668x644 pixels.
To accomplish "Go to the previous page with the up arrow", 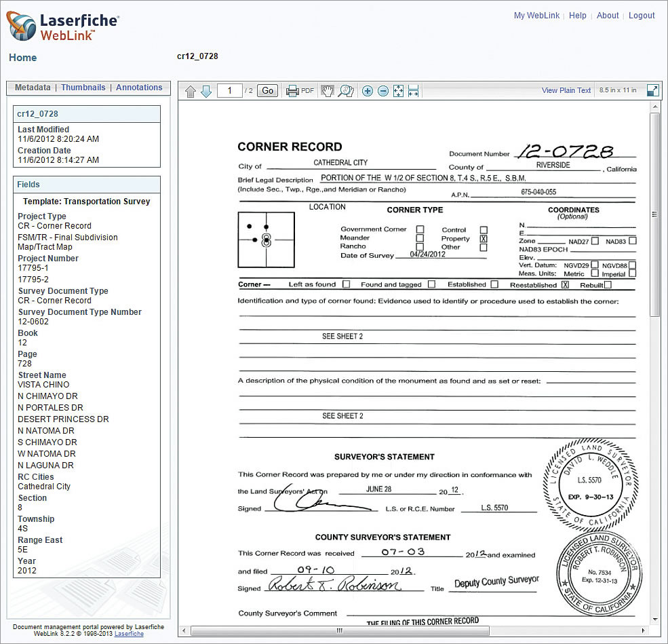I will click(191, 91).
